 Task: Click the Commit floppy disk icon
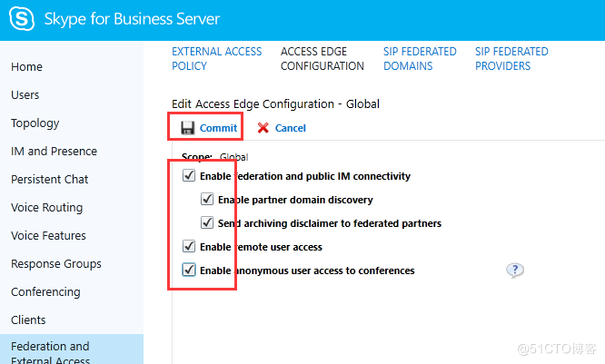[187, 128]
